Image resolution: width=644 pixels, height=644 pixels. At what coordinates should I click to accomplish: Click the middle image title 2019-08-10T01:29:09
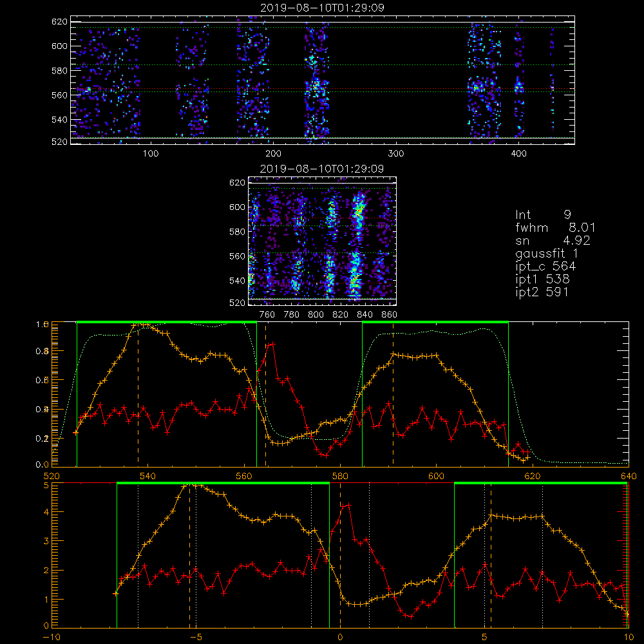click(322, 169)
